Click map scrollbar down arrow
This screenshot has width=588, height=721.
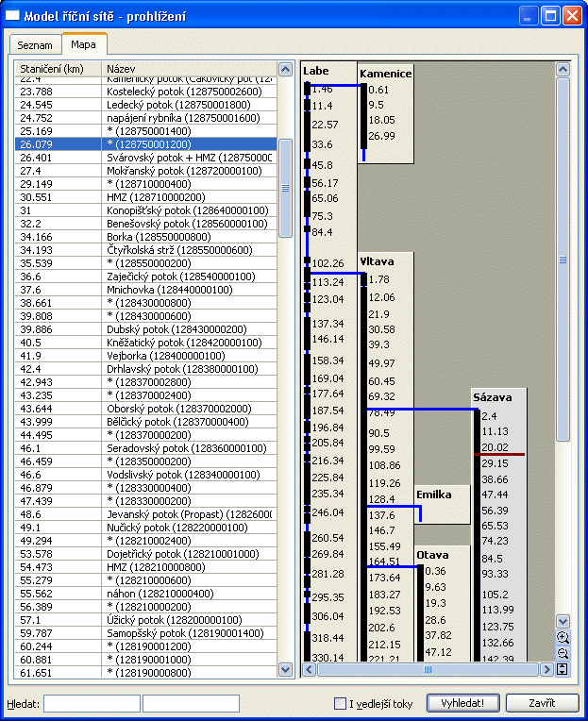click(x=563, y=622)
